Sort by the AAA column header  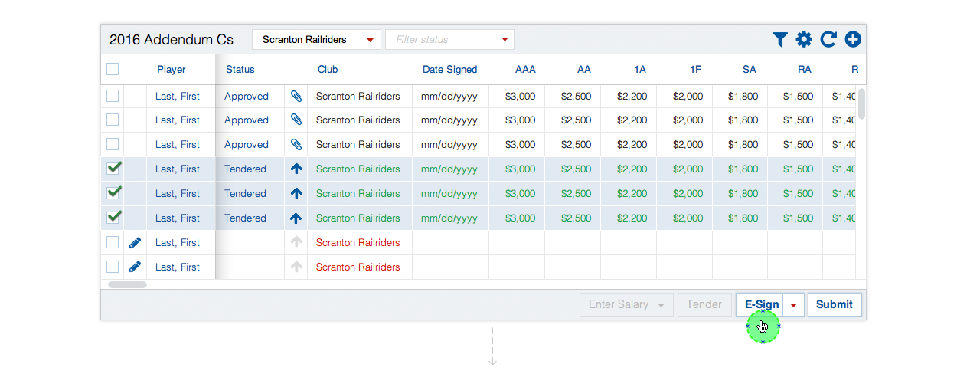[525, 70]
